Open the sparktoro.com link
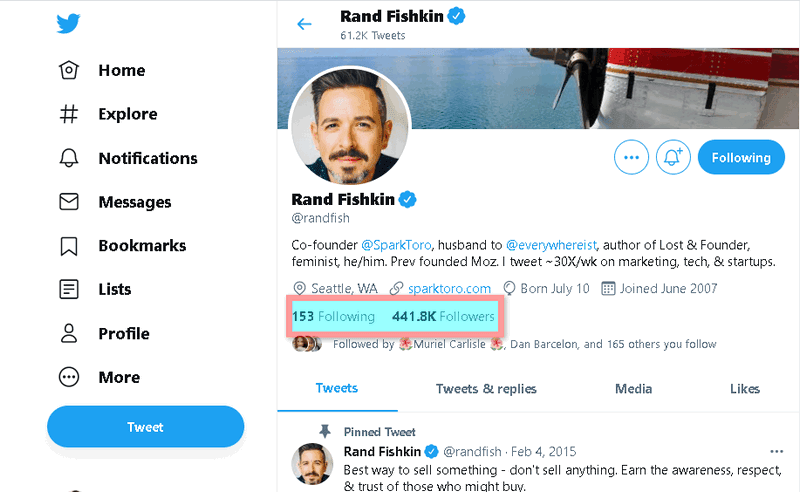The width and height of the screenshot is (800, 492). tap(449, 288)
